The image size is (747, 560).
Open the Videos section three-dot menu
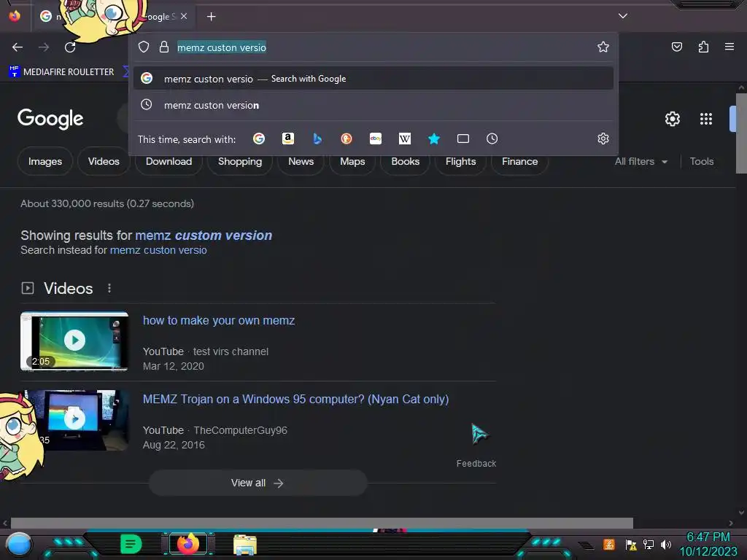pyautogui.click(x=109, y=288)
